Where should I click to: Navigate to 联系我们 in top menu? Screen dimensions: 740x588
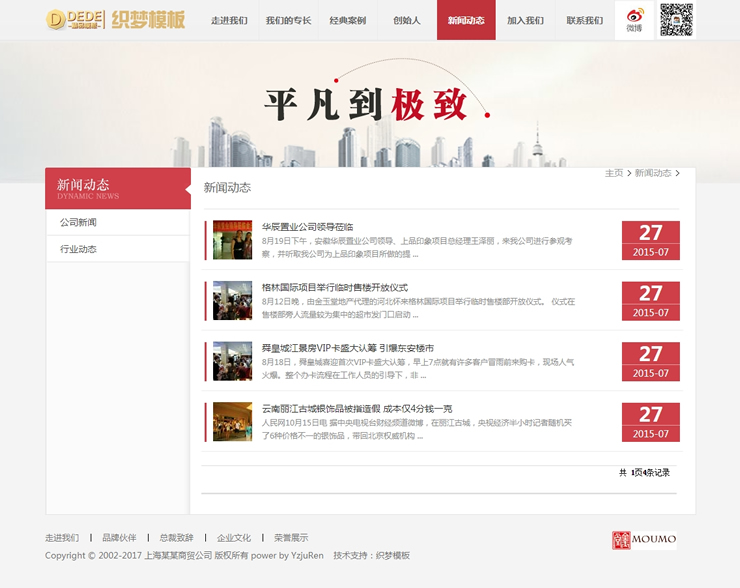click(x=584, y=21)
